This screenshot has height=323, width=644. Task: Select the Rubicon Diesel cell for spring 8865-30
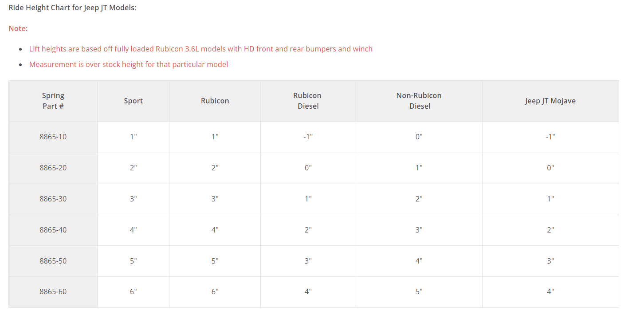(x=308, y=199)
